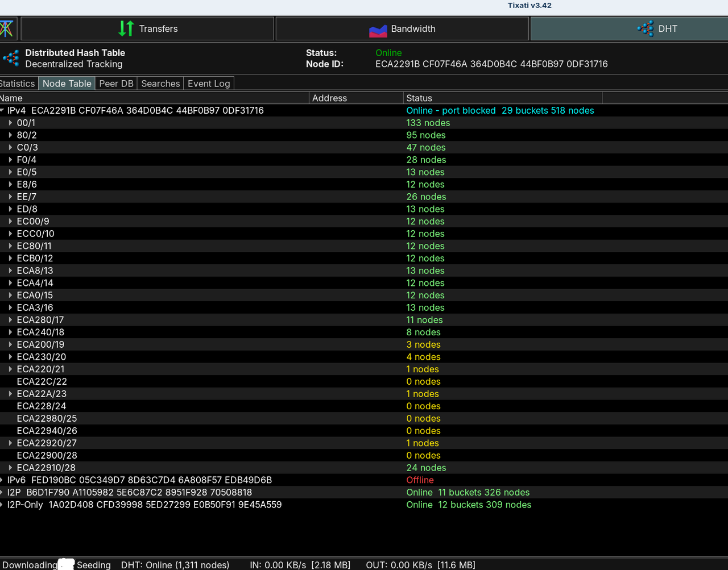Expand the EC80/11 bucket
Screen dimensions: 728x570
point(10,246)
